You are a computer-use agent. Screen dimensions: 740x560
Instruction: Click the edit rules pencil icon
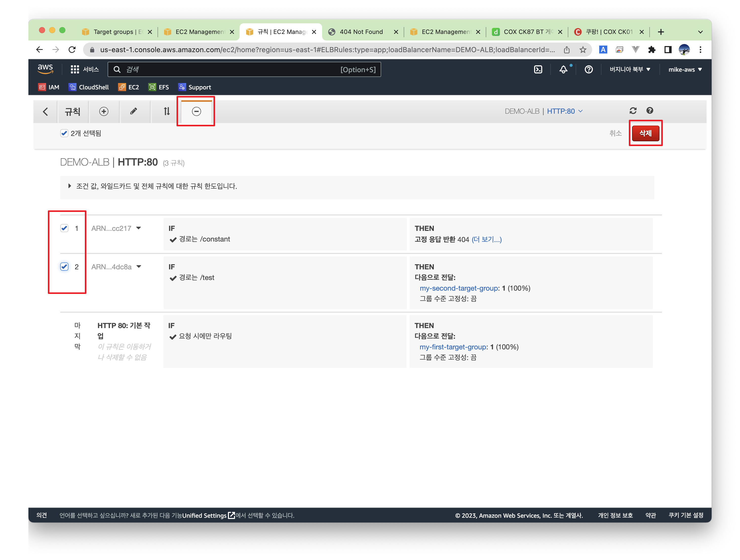pyautogui.click(x=133, y=111)
